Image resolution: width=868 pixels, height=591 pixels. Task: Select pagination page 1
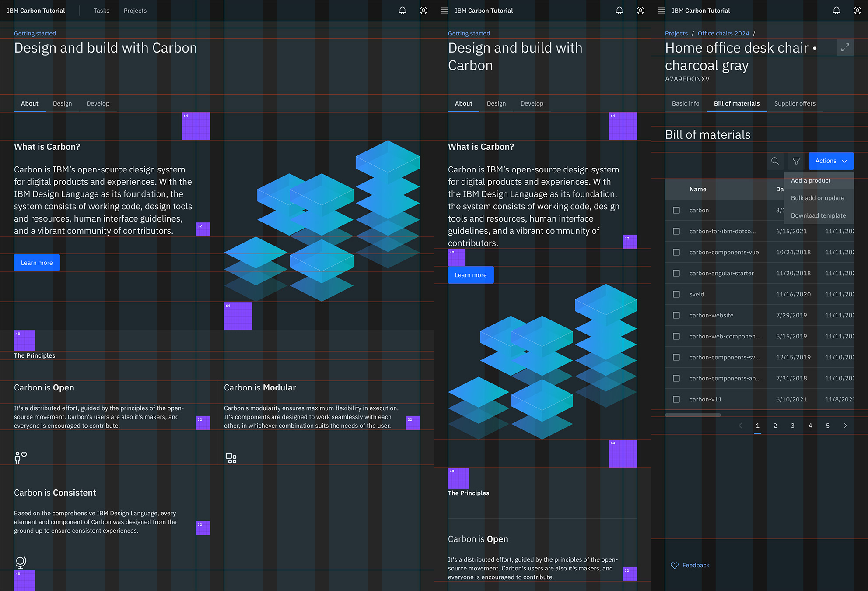coord(758,426)
